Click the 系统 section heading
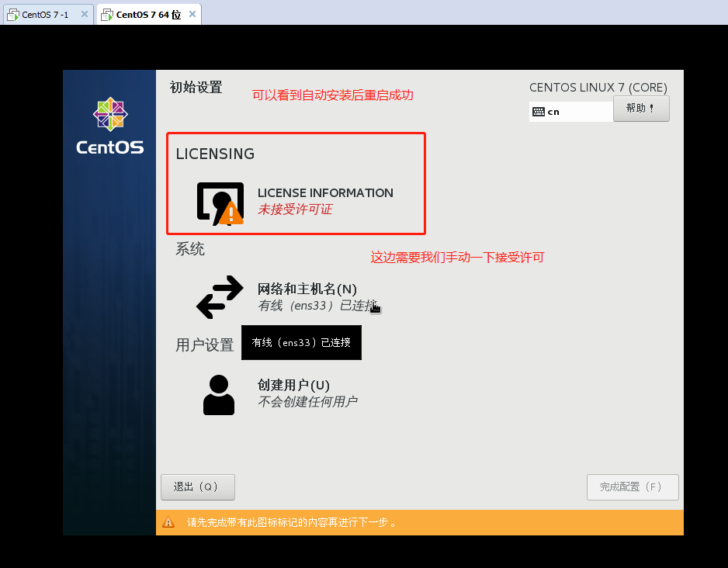The height and width of the screenshot is (568, 728). 190,249
